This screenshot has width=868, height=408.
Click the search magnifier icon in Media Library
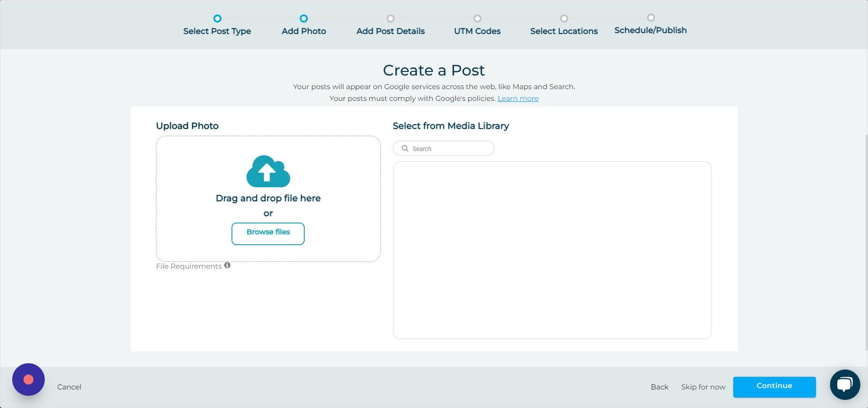405,148
